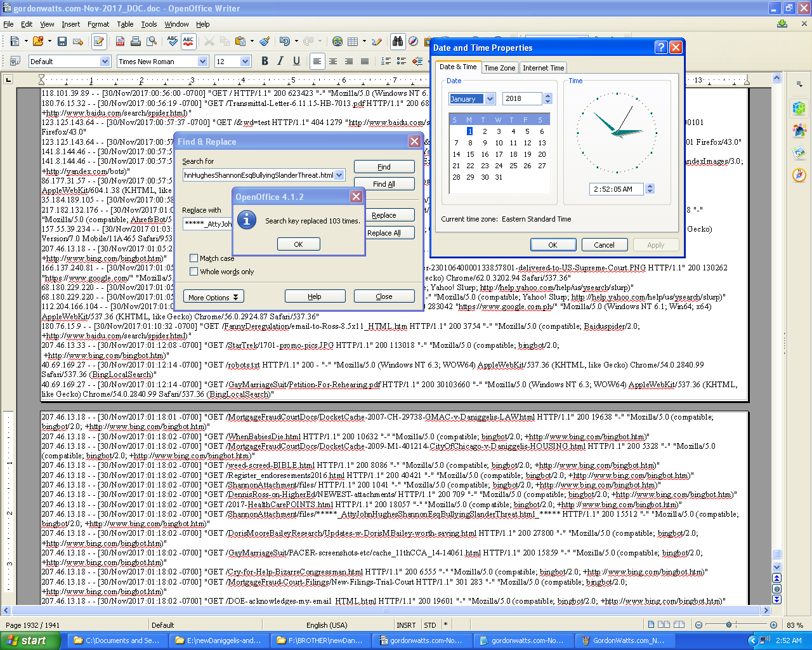
Task: Open Find & Replace with binoculars icon
Action: (398, 41)
